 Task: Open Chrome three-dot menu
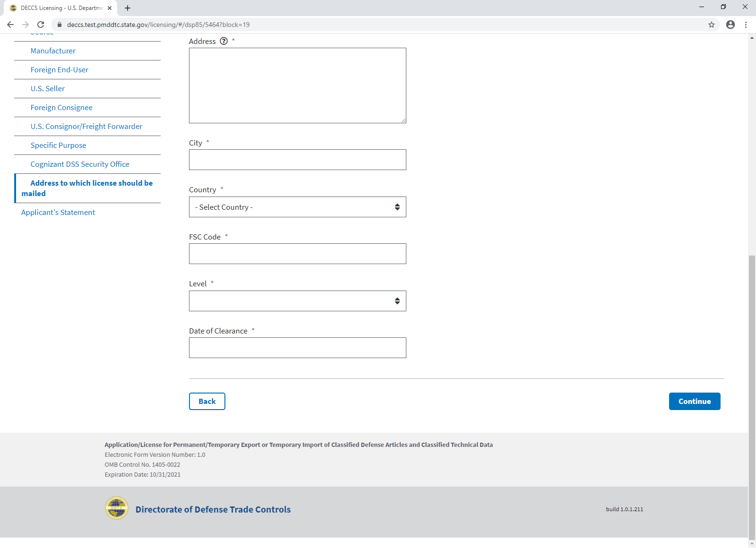coord(746,25)
